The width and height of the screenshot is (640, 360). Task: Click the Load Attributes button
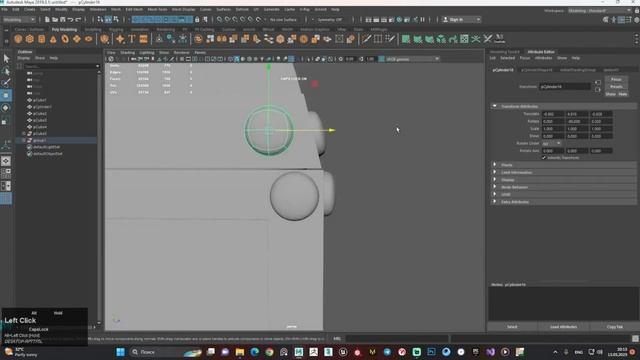click(563, 327)
